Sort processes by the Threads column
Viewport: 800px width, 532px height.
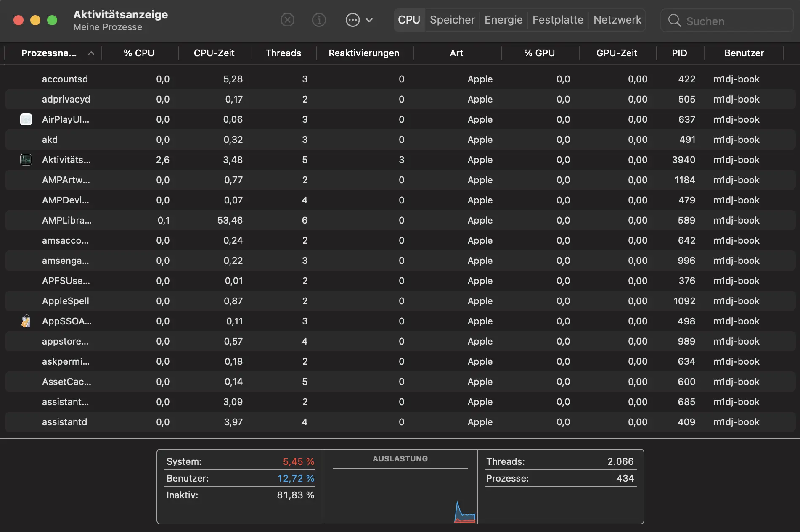283,53
